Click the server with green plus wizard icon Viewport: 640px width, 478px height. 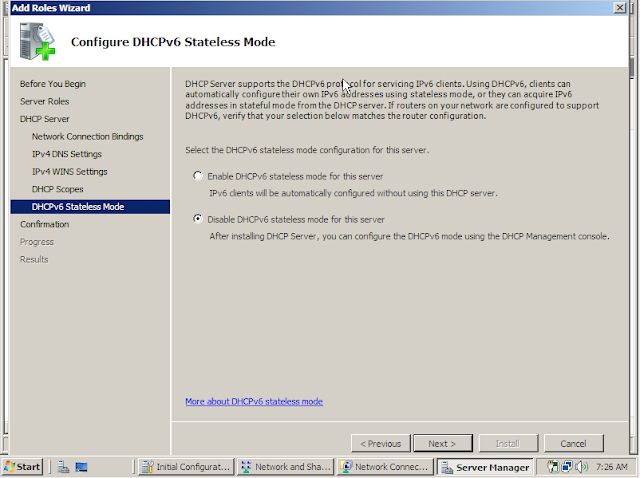(x=37, y=42)
